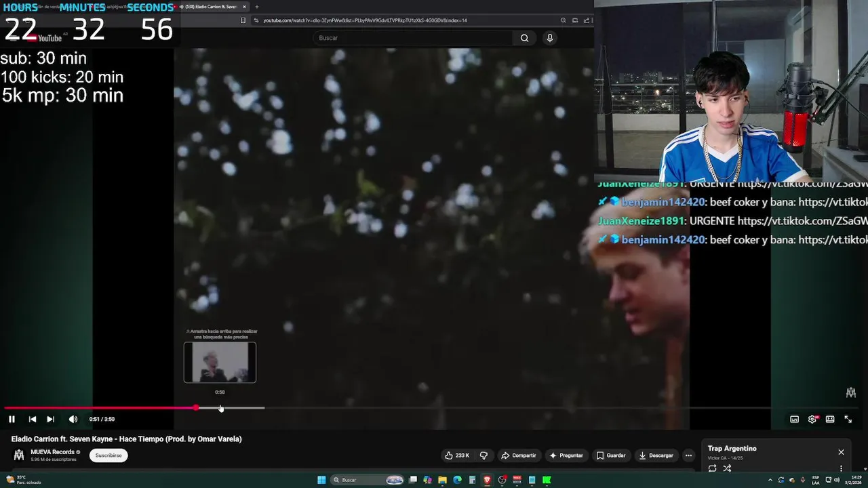Toggle playlist loop button
Screen dimensions: 868x488
pyautogui.click(x=712, y=468)
